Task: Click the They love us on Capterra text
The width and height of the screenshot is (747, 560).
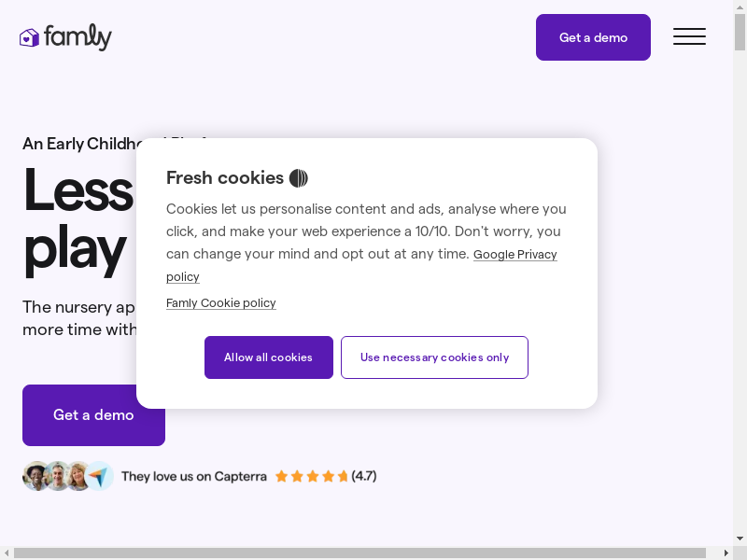Action: 194,476
